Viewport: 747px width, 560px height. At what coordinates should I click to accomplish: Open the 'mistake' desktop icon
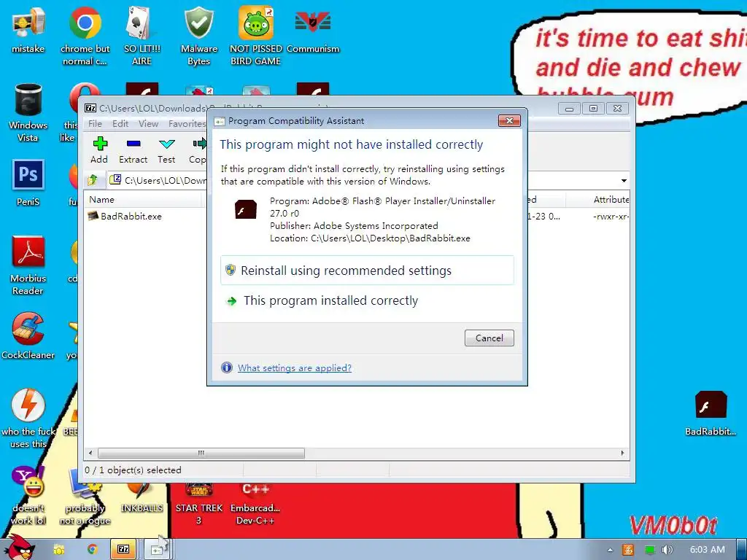pyautogui.click(x=28, y=29)
